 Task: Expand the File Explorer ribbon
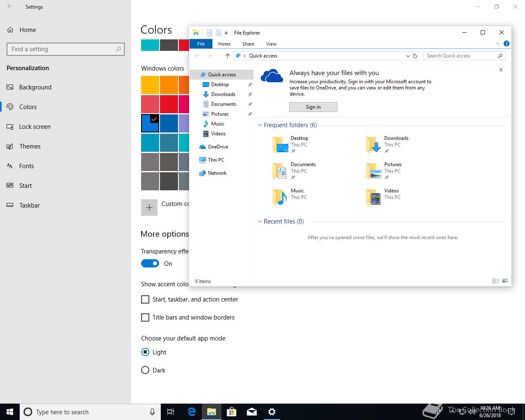[x=498, y=43]
